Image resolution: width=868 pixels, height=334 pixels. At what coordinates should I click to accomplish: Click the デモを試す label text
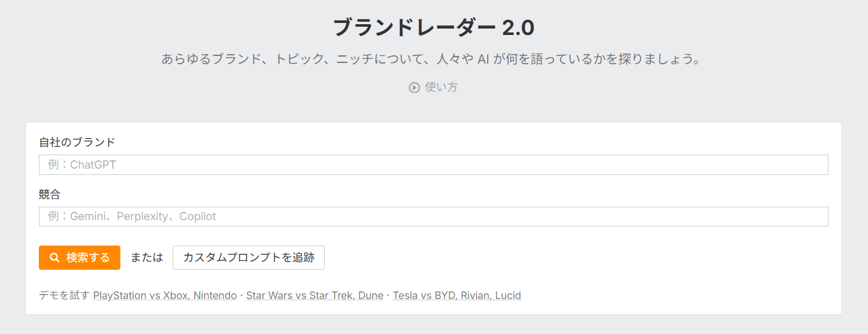coord(64,295)
